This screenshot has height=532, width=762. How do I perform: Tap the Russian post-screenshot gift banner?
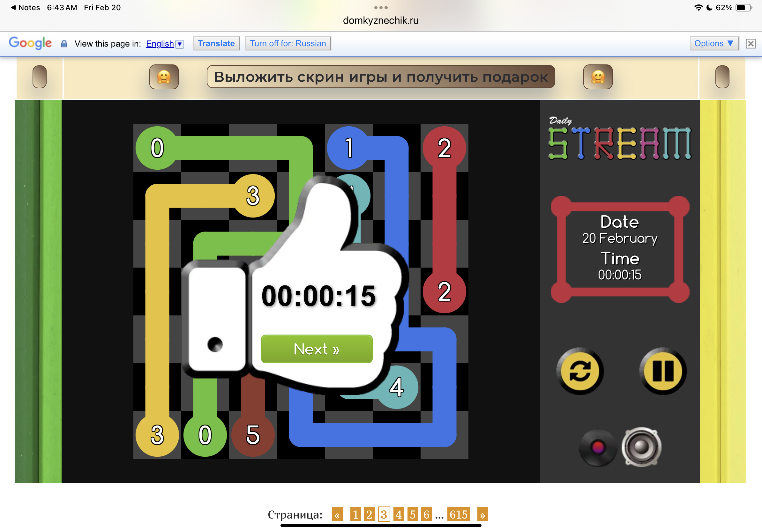tap(381, 77)
